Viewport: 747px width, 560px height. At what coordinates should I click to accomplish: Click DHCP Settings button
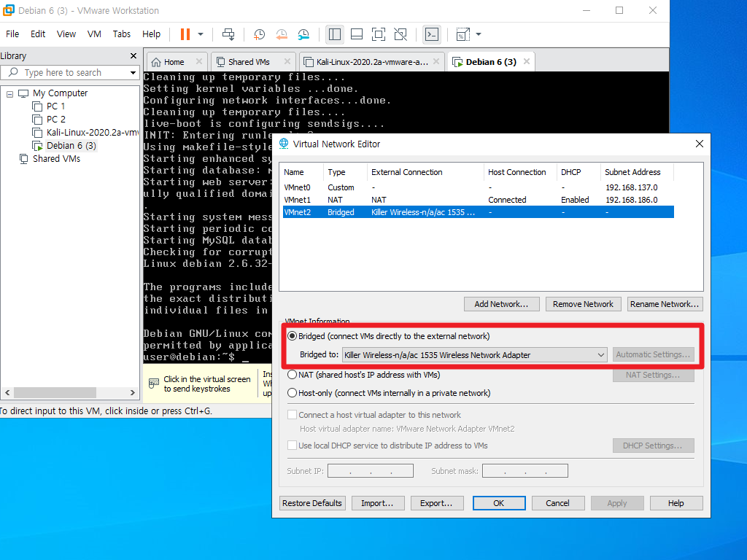[653, 446]
